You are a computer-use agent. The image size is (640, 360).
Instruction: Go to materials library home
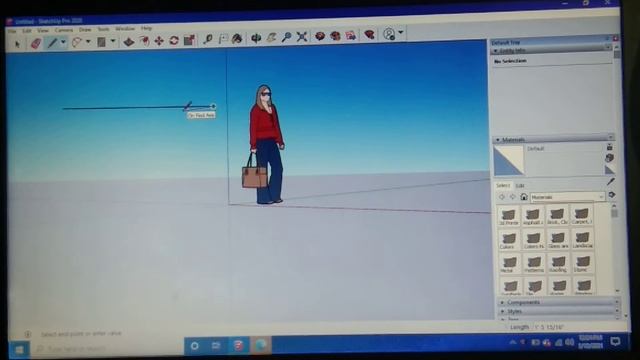(x=524, y=197)
